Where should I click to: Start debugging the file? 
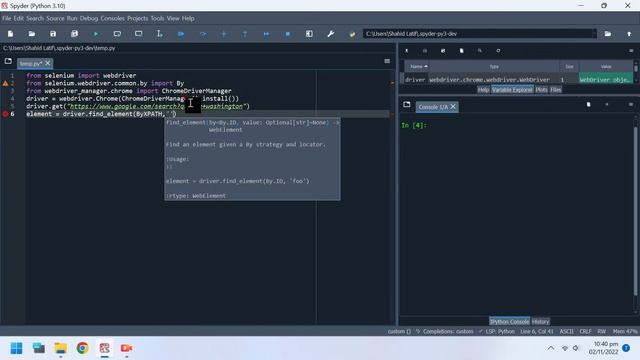181,34
